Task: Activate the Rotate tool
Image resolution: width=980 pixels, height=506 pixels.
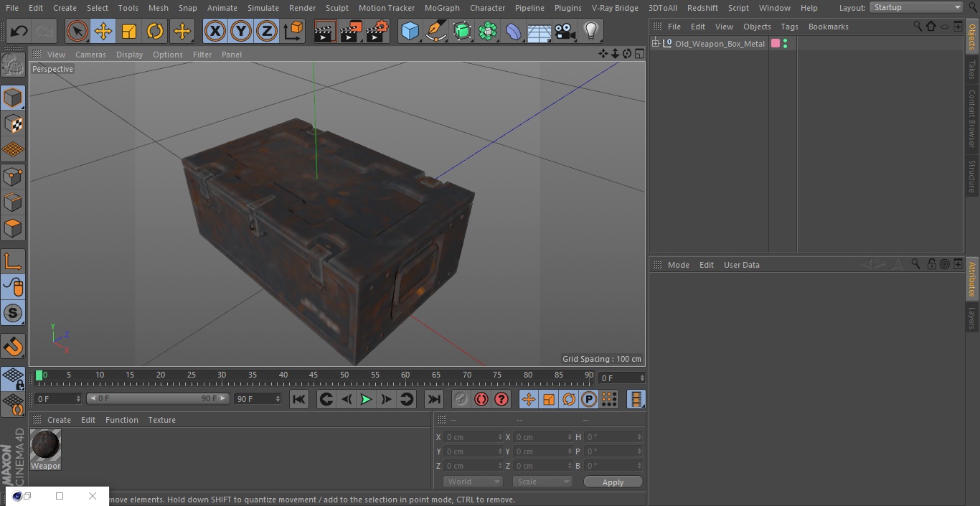Action: 155,31
